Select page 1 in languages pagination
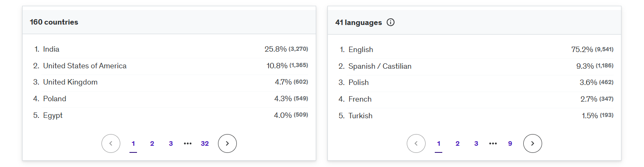The image size is (644, 167). [439, 144]
